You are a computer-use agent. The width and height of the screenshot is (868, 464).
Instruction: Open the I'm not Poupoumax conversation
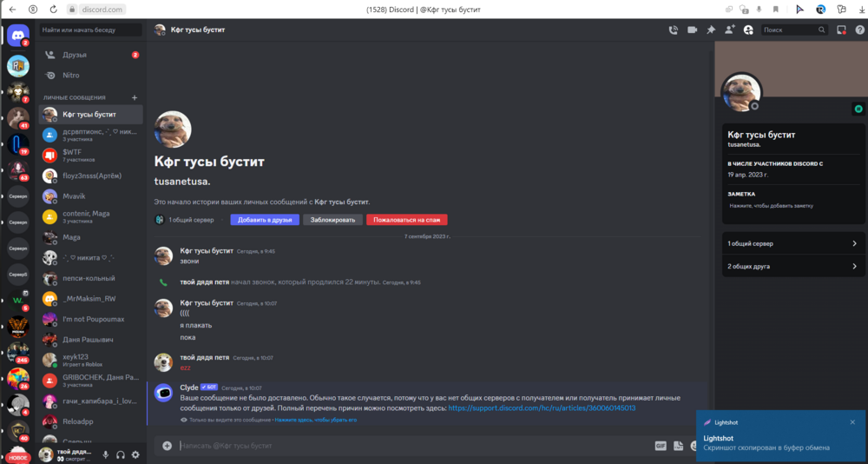91,319
